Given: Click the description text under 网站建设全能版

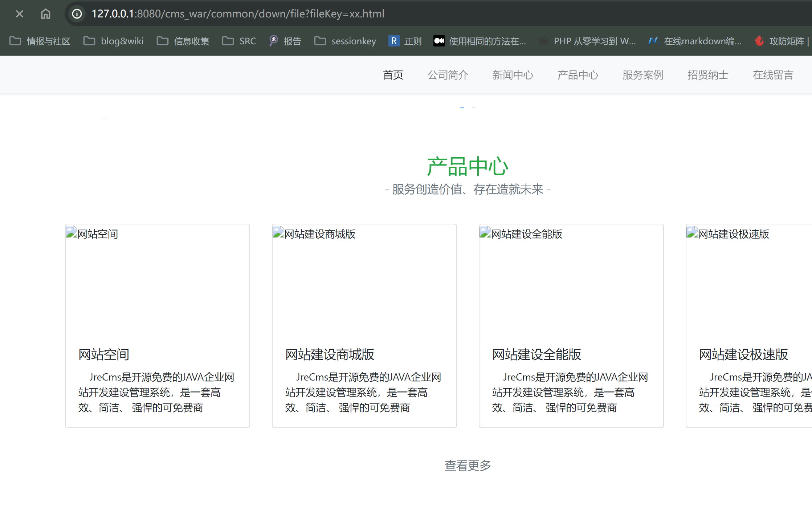Looking at the screenshot, I should (571, 392).
